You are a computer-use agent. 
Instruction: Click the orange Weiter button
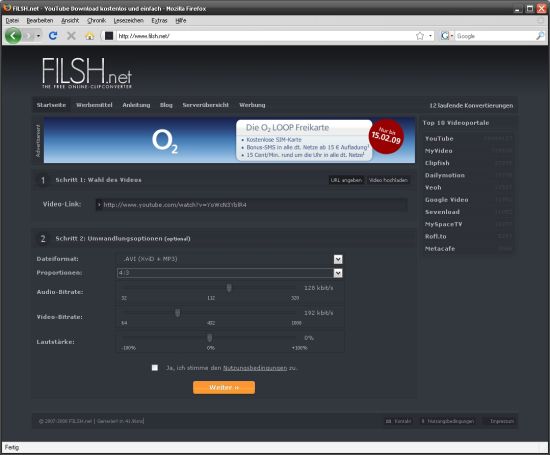[224, 387]
